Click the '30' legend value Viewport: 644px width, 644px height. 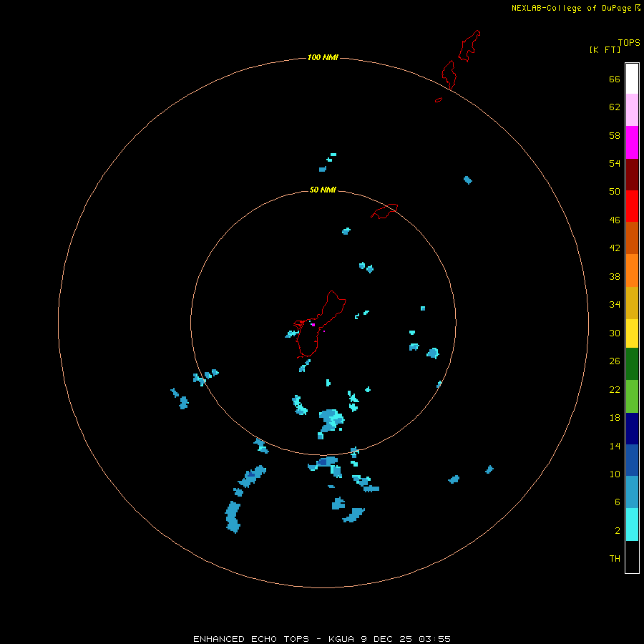pyautogui.click(x=615, y=333)
